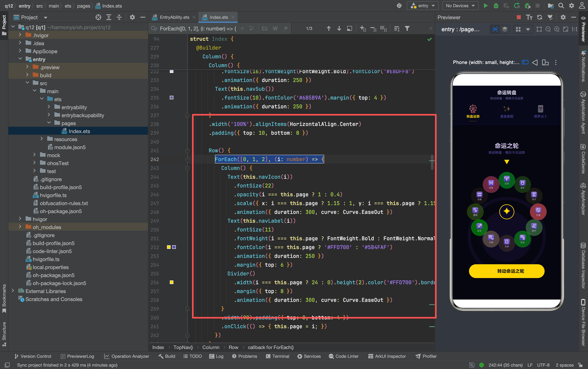Toggle the frame outline in Previewer

point(539,29)
